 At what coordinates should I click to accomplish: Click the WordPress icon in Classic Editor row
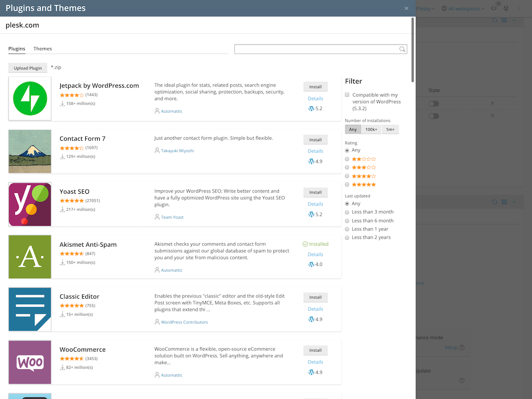pos(311,320)
